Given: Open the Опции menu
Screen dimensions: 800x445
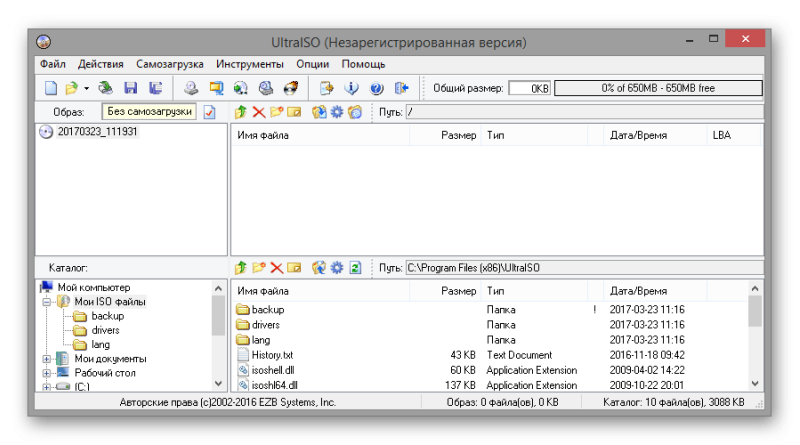Looking at the screenshot, I should [313, 64].
